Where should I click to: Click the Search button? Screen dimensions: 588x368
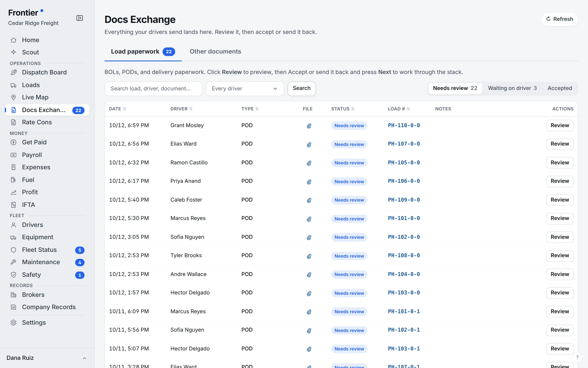click(x=302, y=88)
